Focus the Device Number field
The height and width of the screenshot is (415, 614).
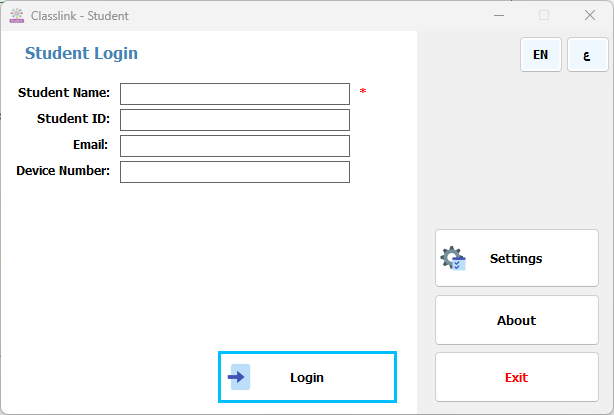tap(235, 172)
